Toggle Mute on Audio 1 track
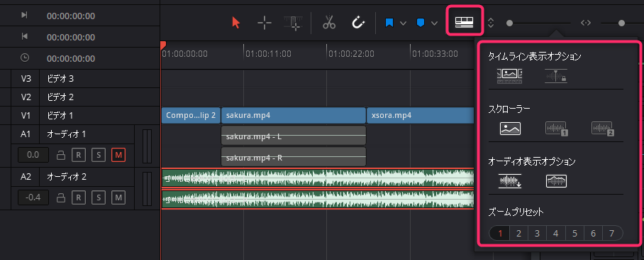 click(x=118, y=155)
